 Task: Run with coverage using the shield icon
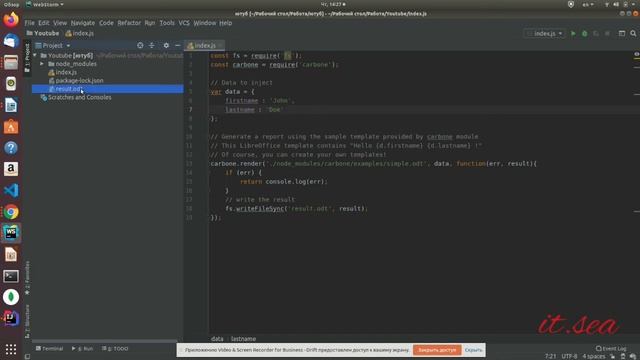[x=596, y=33]
